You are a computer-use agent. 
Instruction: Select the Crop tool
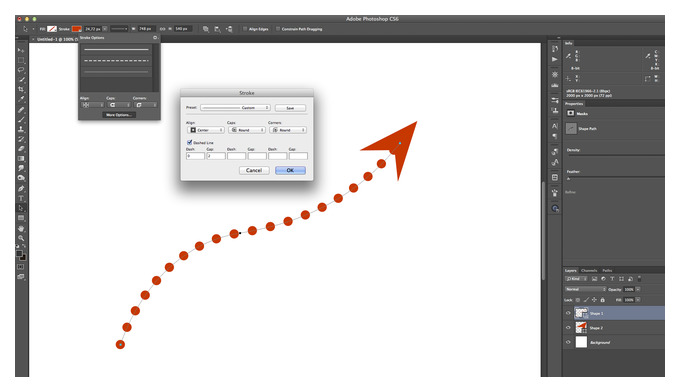click(x=21, y=89)
